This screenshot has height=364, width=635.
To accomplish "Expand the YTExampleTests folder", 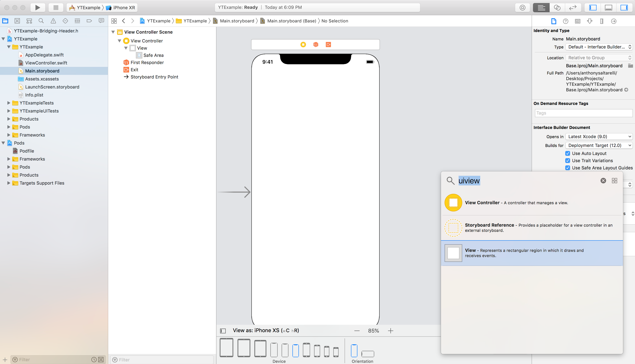I will [x=9, y=103].
